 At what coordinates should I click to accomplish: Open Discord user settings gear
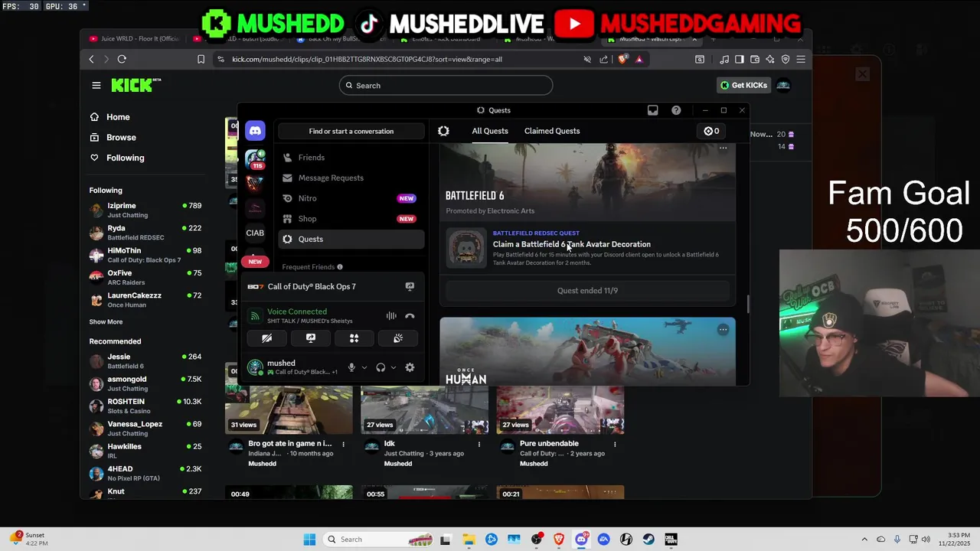click(x=410, y=367)
